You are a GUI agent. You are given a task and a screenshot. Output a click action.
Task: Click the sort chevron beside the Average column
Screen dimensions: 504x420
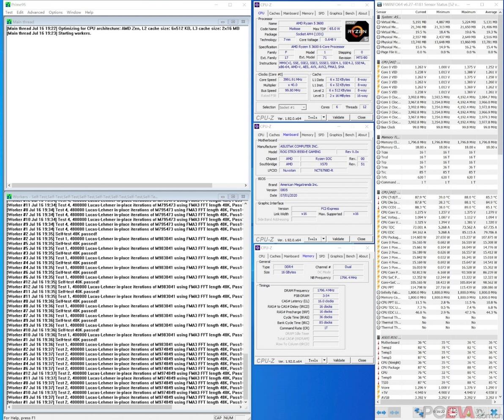pos(500,12)
